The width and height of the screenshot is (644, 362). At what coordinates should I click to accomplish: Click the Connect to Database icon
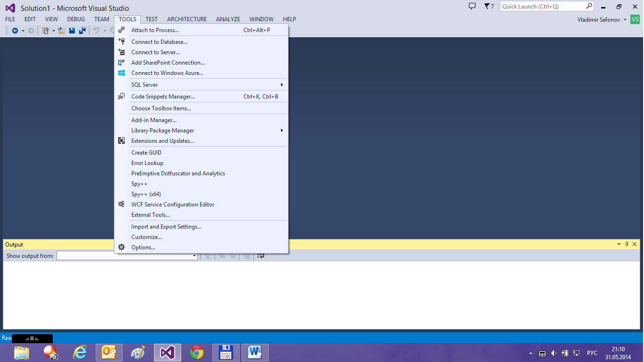click(121, 41)
